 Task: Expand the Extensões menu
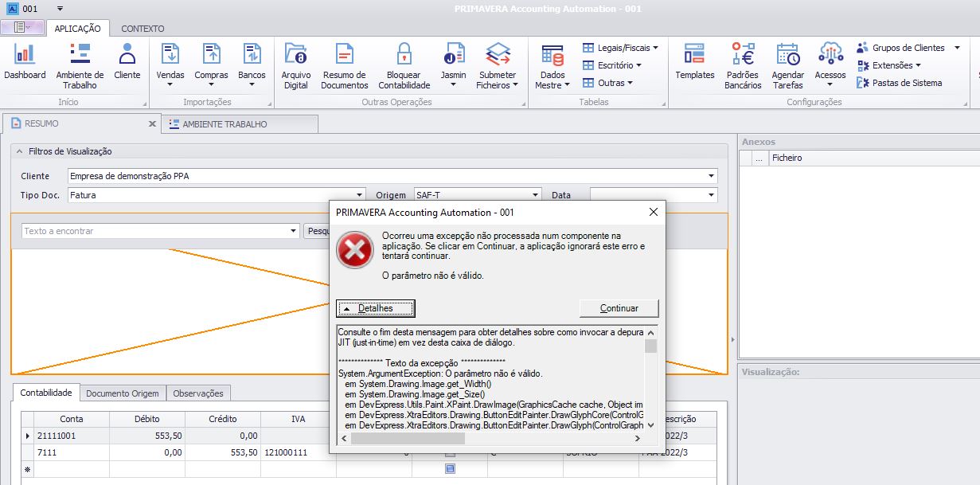(x=889, y=65)
